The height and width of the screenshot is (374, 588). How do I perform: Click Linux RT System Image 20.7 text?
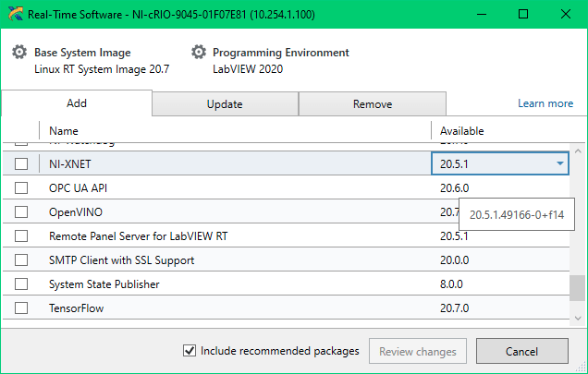pos(102,69)
